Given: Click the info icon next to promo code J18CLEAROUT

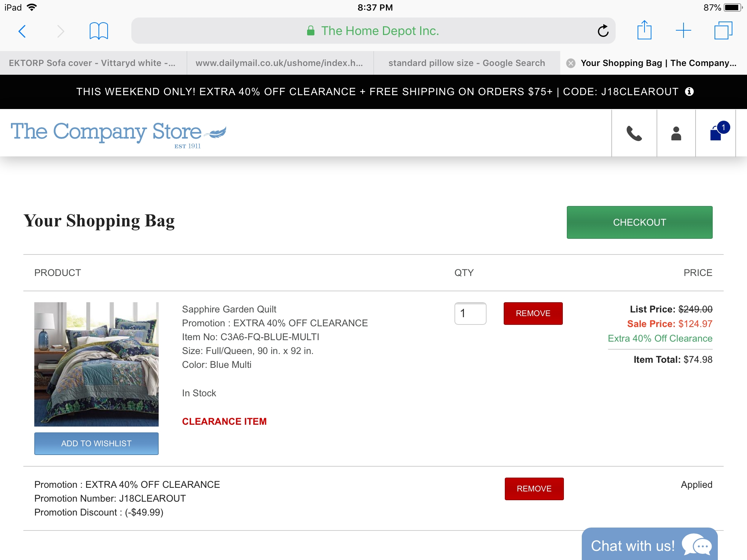Looking at the screenshot, I should coord(689,92).
